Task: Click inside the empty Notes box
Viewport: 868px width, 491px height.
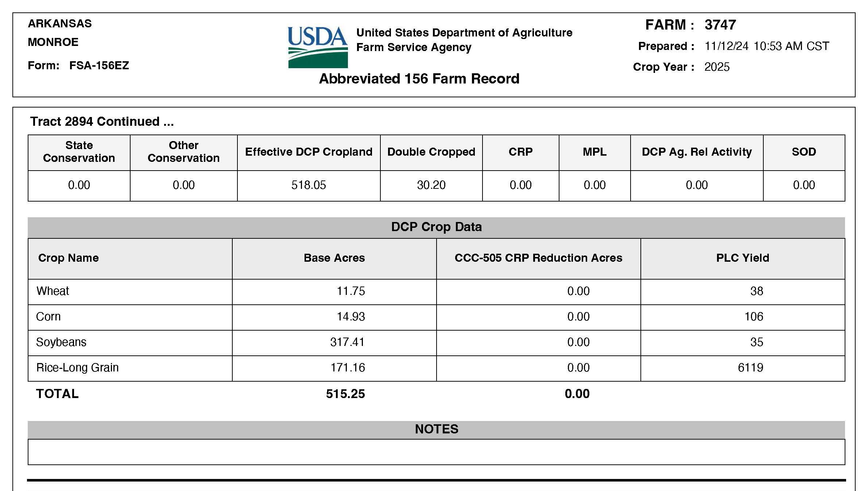Action: tap(436, 452)
